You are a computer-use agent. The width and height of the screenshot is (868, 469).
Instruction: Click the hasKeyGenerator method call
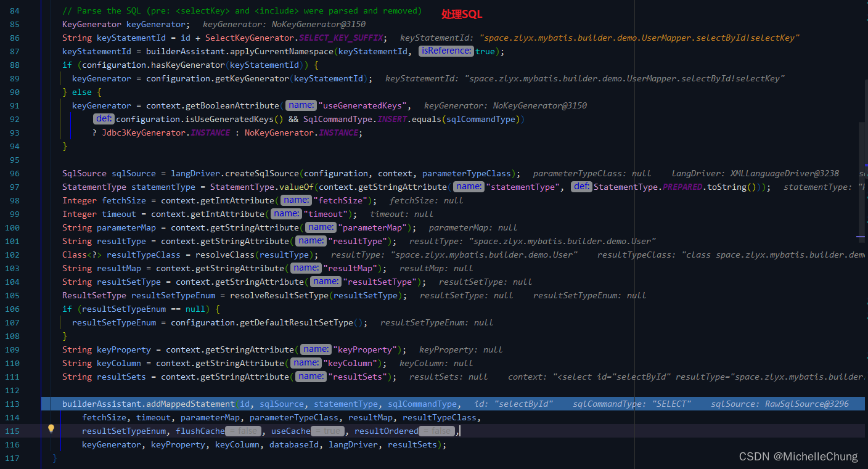click(186, 65)
